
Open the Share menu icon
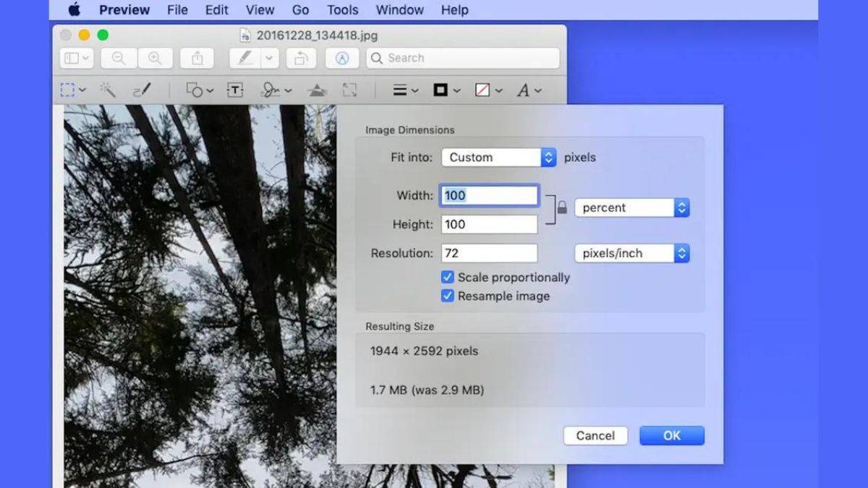coord(197,58)
